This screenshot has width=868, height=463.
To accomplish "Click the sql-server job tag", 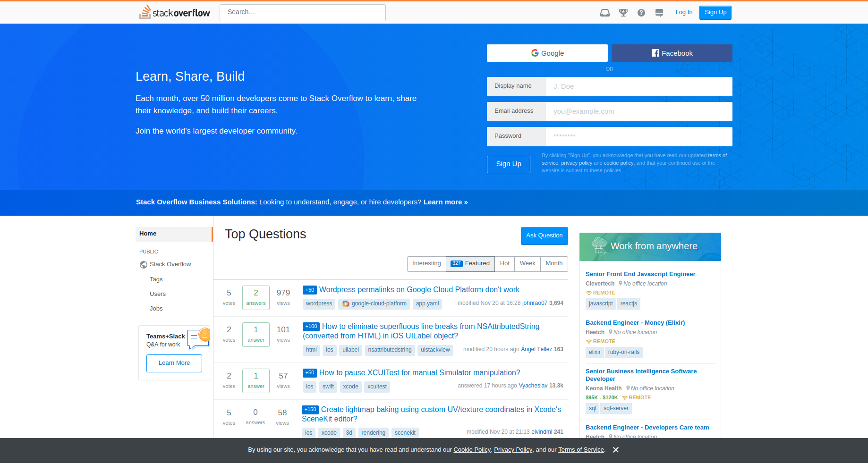I will pos(616,409).
